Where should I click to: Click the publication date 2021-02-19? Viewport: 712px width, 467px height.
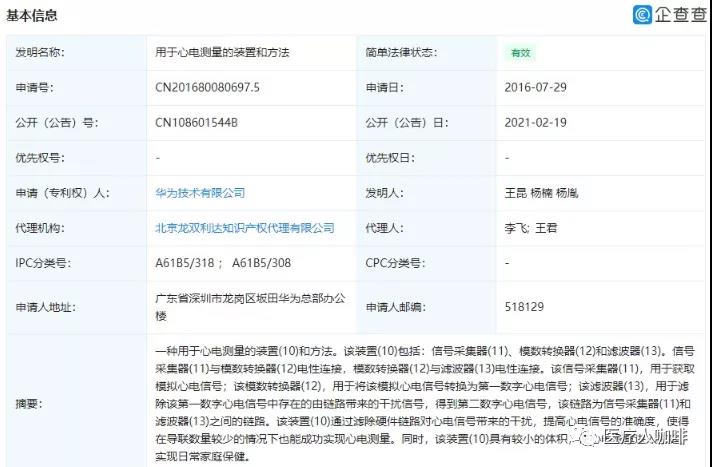535,123
